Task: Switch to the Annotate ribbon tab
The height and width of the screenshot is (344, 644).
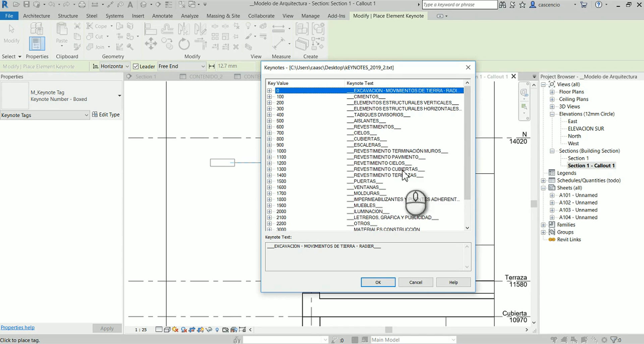Action: [x=163, y=16]
